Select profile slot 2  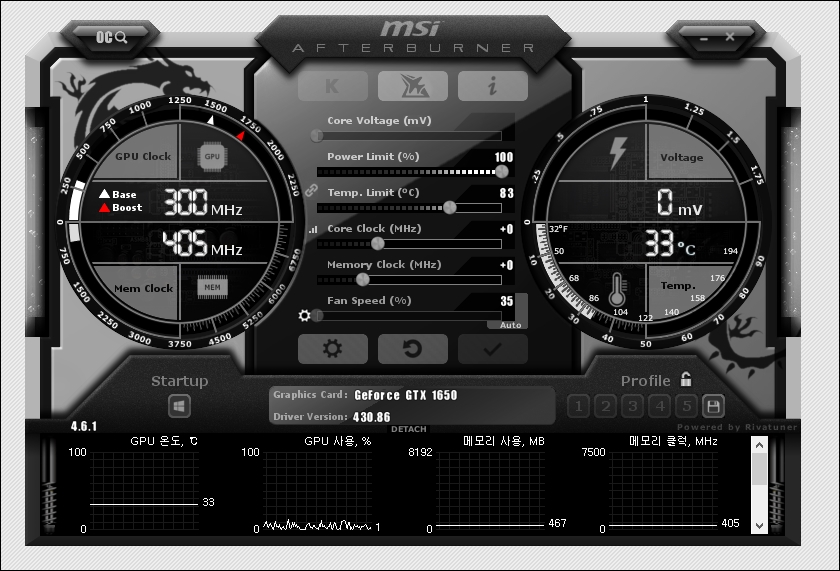(606, 407)
